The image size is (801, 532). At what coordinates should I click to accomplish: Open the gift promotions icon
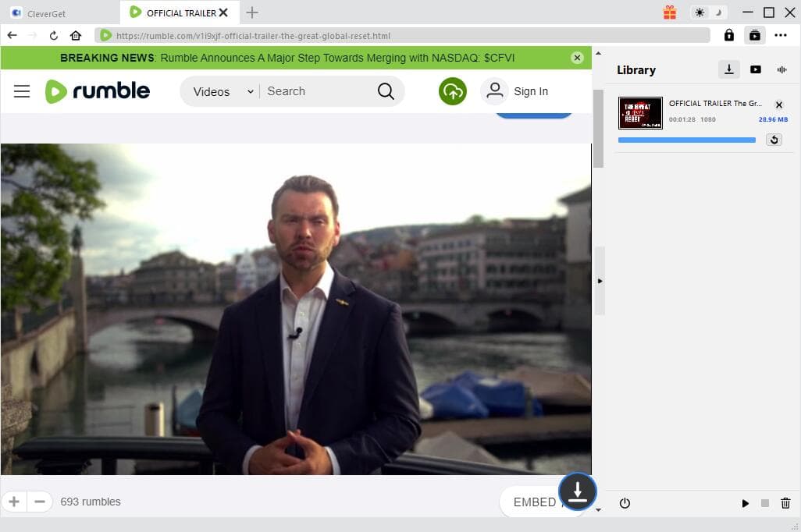pos(669,12)
